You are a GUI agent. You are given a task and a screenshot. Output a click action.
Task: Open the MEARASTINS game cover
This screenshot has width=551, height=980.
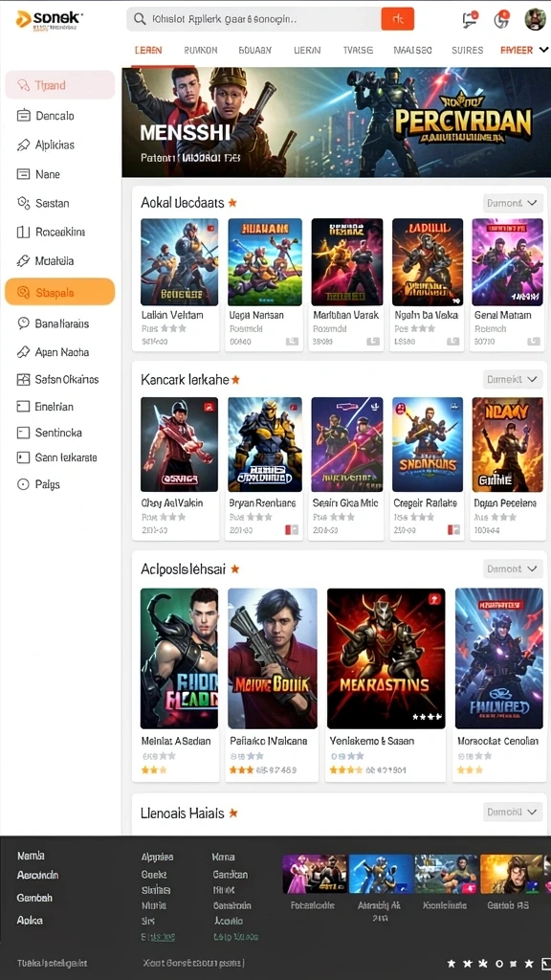tap(386, 658)
